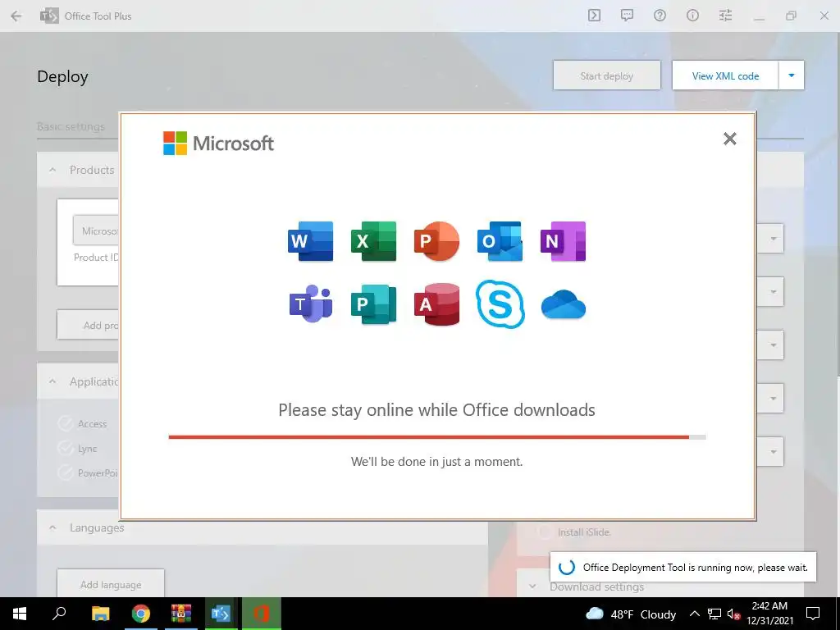The width and height of the screenshot is (840, 630).
Task: Click the Office Tool Plus logo in title bar
Action: [x=49, y=16]
